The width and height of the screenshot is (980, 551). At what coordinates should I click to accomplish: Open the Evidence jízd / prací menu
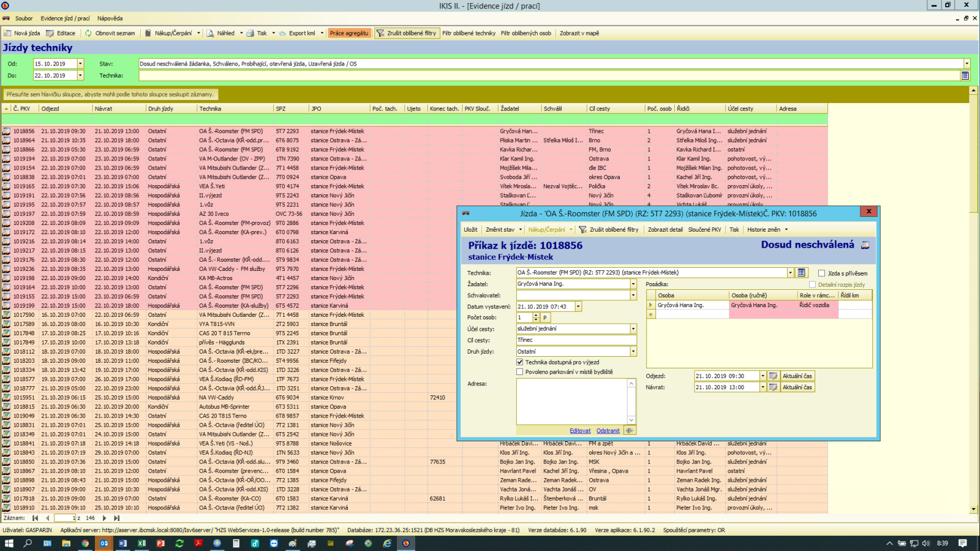coord(66,18)
